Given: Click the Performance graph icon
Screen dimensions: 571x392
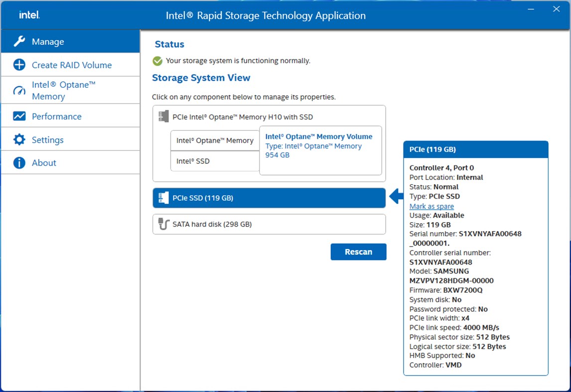Looking at the screenshot, I should pyautogui.click(x=18, y=116).
